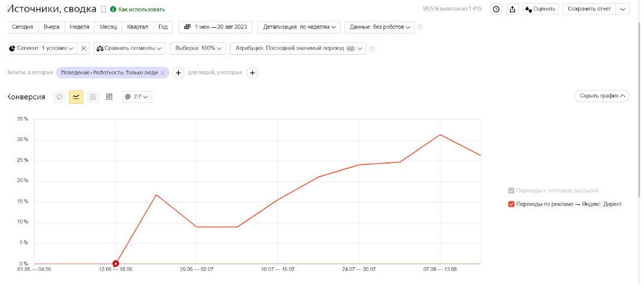Image resolution: width=644 pixels, height=294 pixels.
Task: Switch to pie chart view
Action: click(60, 97)
